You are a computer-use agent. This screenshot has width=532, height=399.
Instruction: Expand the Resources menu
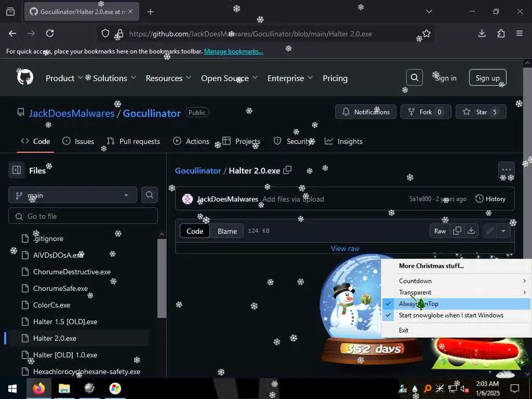(168, 78)
